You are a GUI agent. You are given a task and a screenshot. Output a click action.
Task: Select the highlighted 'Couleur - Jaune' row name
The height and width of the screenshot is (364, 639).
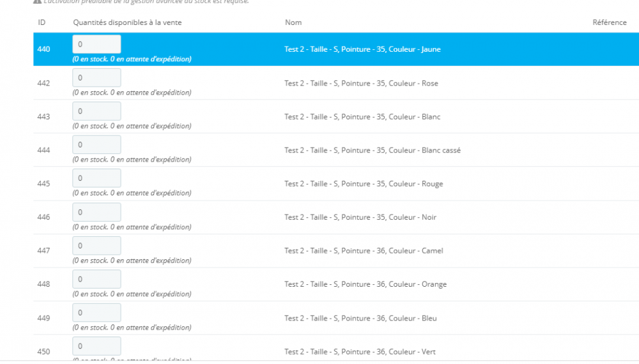click(x=362, y=49)
